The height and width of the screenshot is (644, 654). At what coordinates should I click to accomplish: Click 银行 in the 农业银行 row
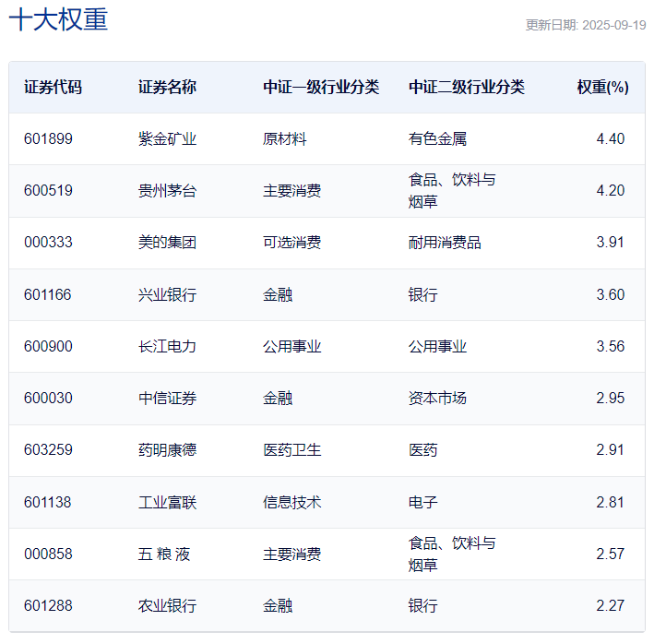click(422, 606)
